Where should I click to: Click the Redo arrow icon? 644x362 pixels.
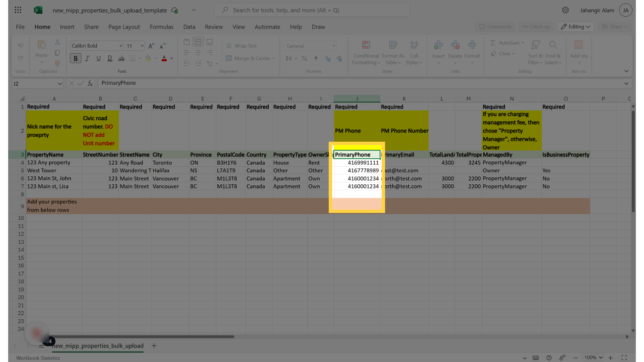click(20, 58)
